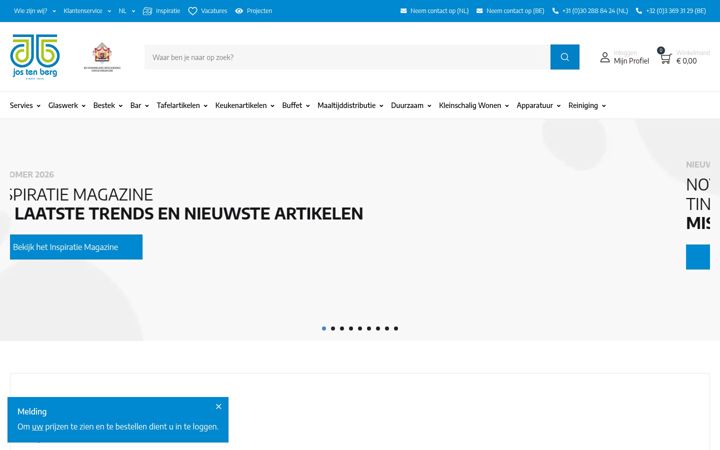Viewport: 720px width, 450px height.
Task: Open the Bar menu
Action: click(x=140, y=106)
